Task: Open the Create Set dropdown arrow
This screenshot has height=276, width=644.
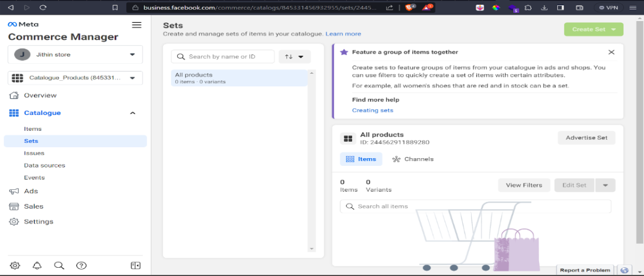Action: tap(614, 29)
